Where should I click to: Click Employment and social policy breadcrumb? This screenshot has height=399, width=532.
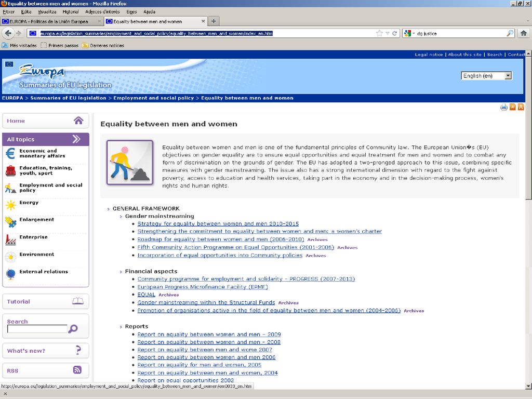click(x=153, y=98)
